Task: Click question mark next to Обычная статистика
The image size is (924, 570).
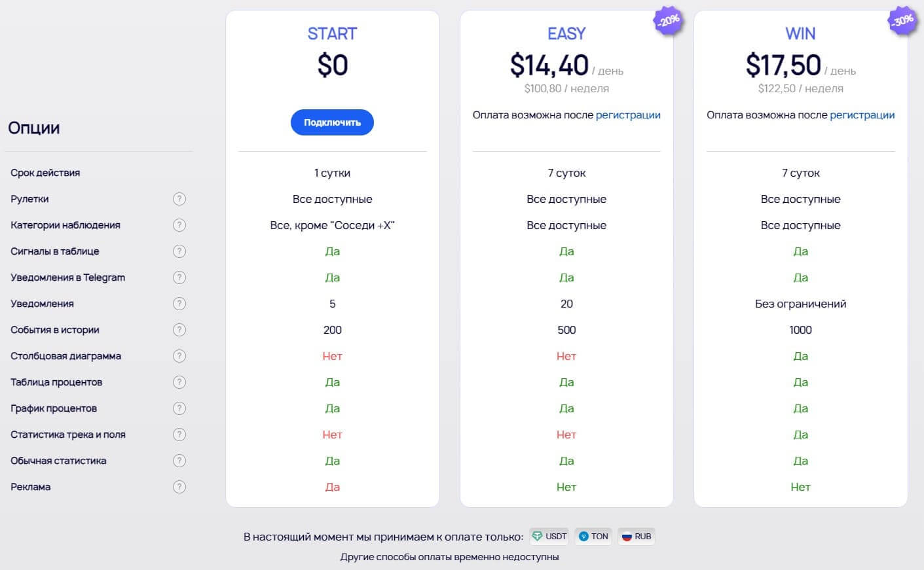Action: [179, 461]
